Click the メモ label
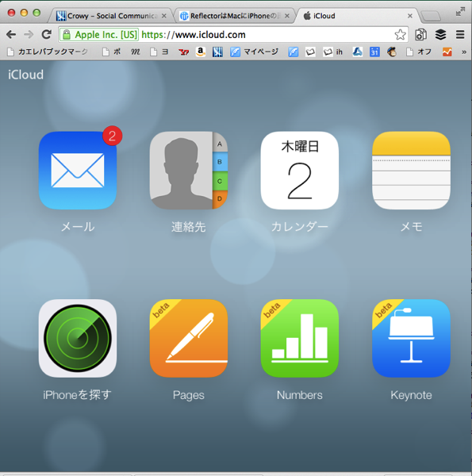 click(x=411, y=226)
